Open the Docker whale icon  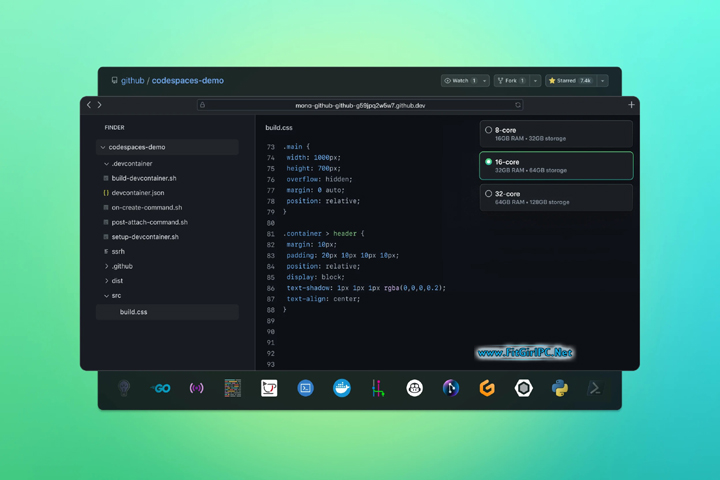pos(342,388)
